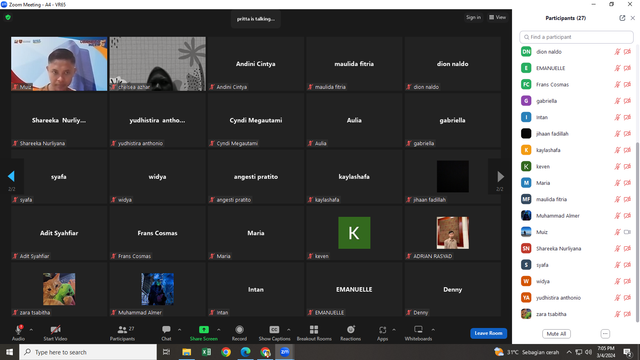Viewport: 640px width, 360px height.
Task: Open the Windows Start menu
Action: coord(9,352)
